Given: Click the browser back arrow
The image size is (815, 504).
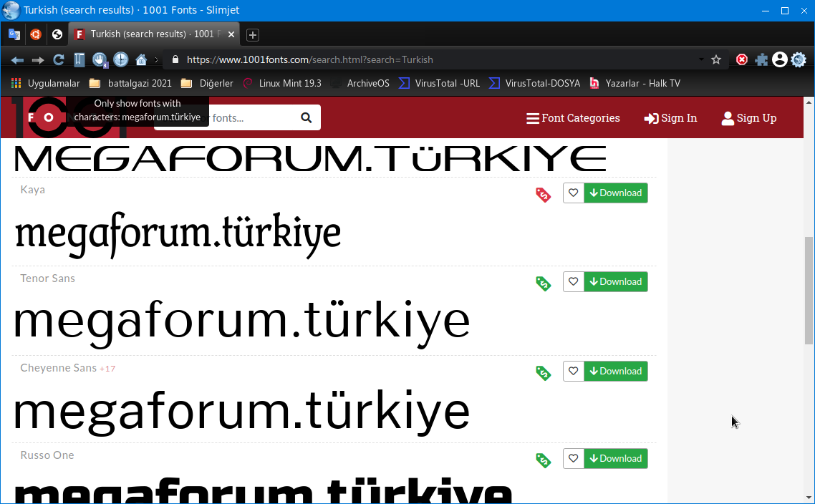Looking at the screenshot, I should 17,59.
